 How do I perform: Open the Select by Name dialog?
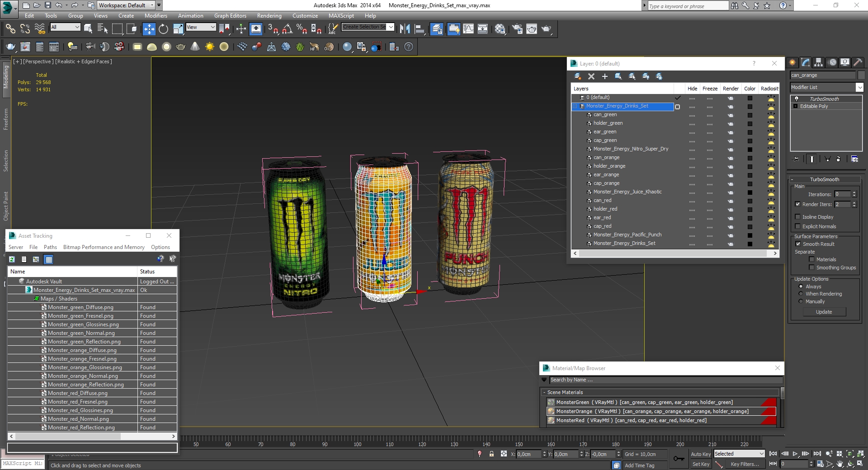[x=103, y=29]
